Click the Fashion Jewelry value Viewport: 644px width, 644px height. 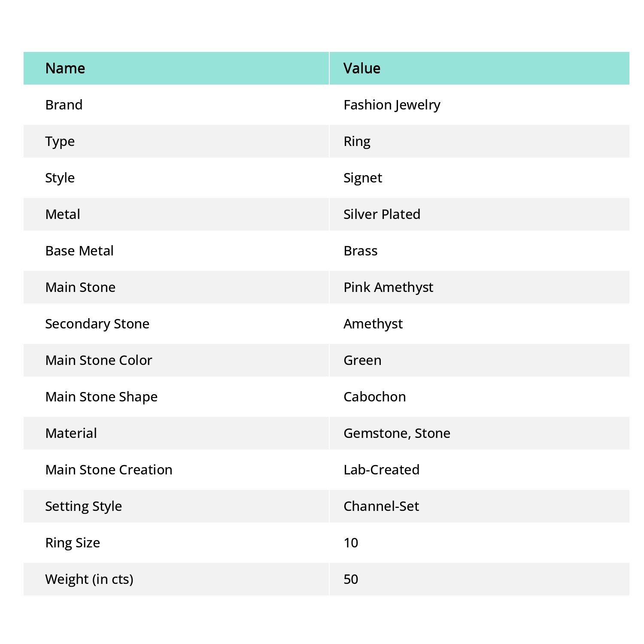392,105
